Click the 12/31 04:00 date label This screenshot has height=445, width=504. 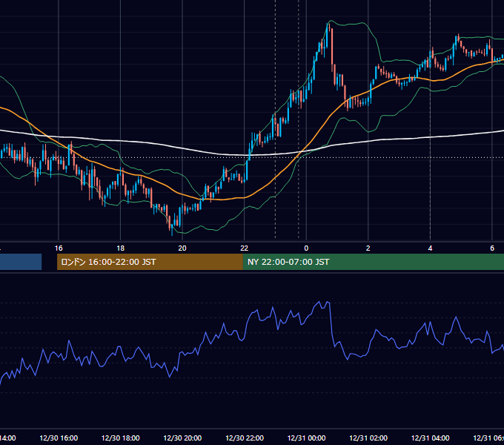tap(431, 438)
